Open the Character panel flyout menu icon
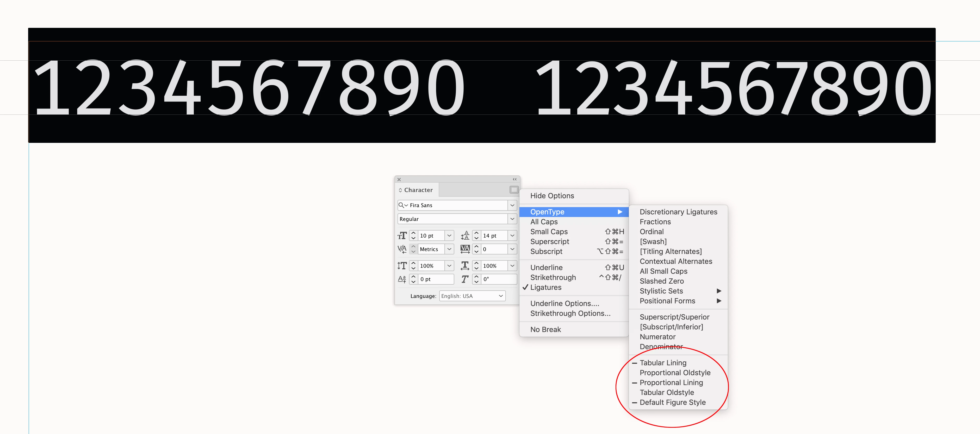The height and width of the screenshot is (434, 980). point(514,190)
